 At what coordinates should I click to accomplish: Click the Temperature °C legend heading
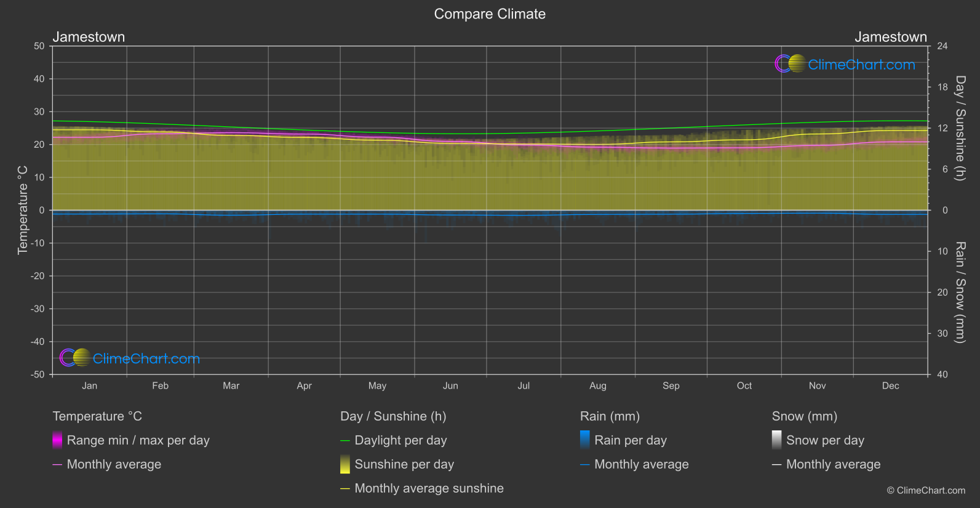[97, 416]
